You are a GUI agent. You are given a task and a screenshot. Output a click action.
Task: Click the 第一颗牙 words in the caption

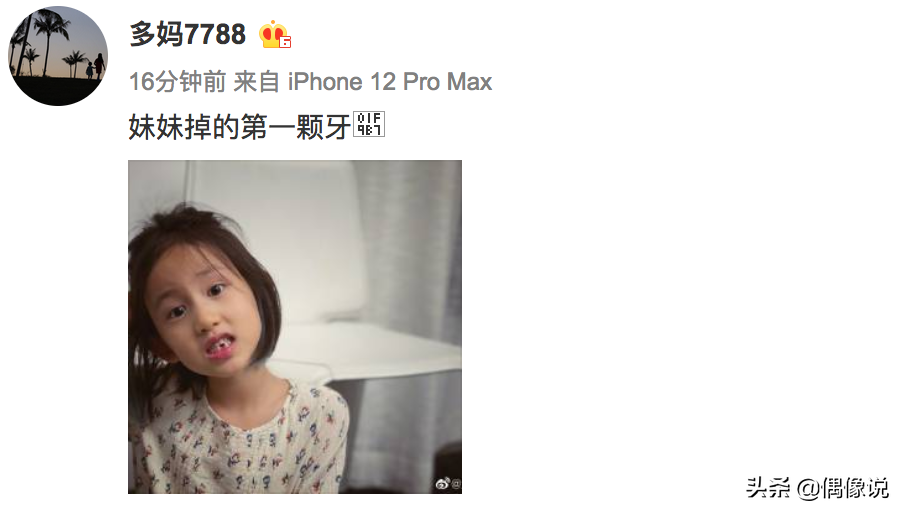(x=296, y=126)
